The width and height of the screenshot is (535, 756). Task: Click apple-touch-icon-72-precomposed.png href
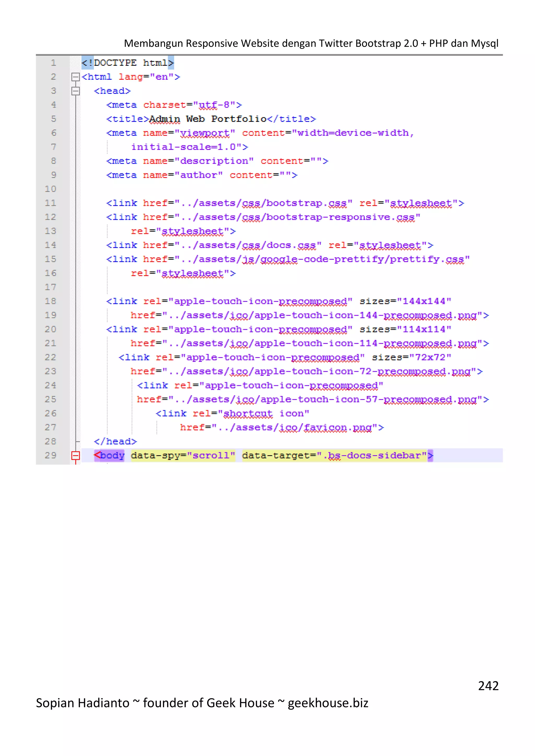pos(307,371)
